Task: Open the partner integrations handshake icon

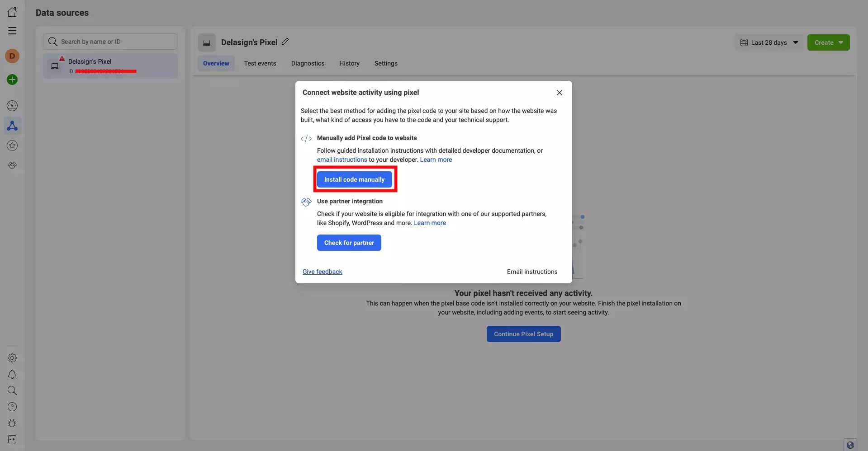Action: pos(12,165)
